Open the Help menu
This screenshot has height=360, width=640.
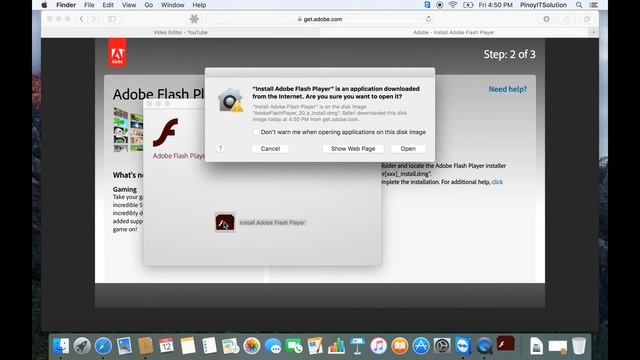coord(199,5)
